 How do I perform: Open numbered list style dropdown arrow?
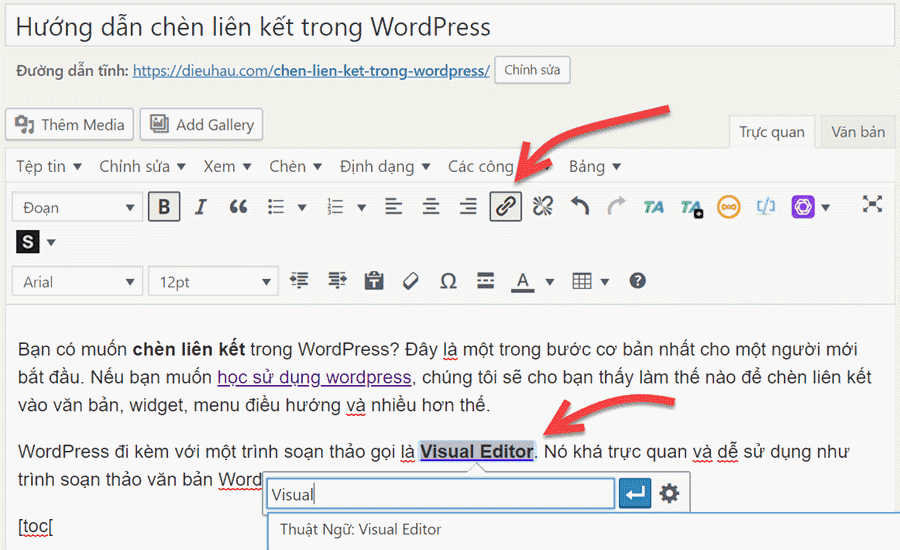coord(362,207)
